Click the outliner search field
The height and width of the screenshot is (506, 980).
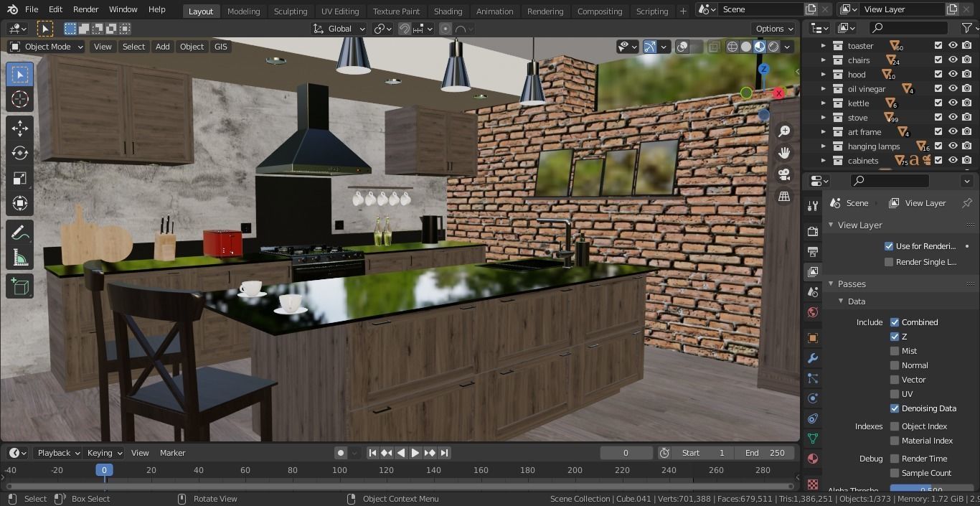[909, 28]
